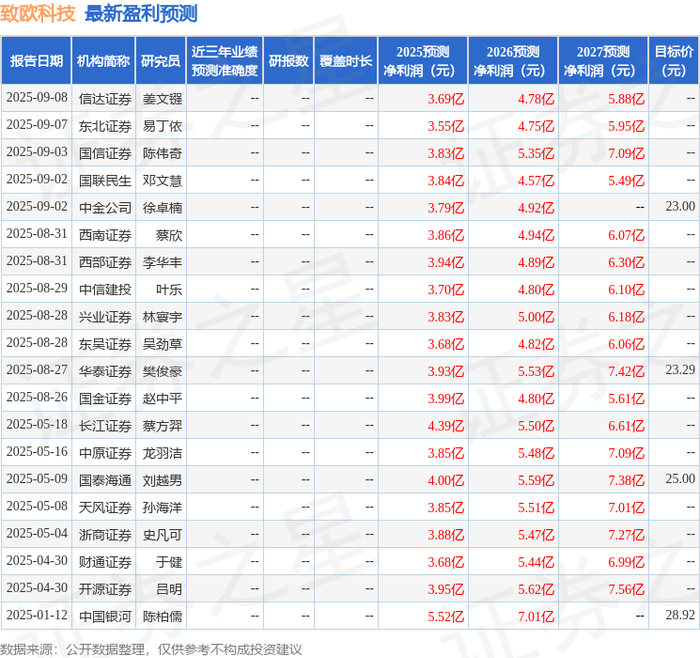Select the 报告日期 column header
The image size is (700, 658).
coord(36,61)
